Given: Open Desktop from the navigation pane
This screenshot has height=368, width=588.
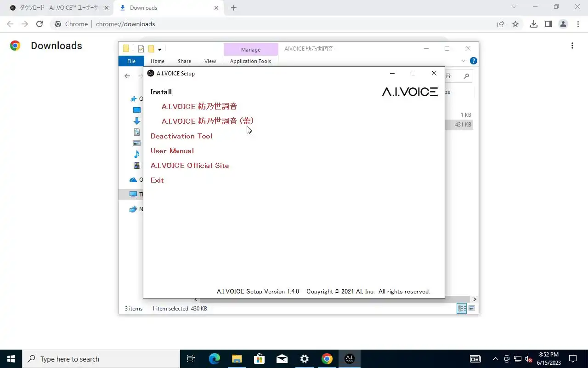Looking at the screenshot, I should point(137,110).
